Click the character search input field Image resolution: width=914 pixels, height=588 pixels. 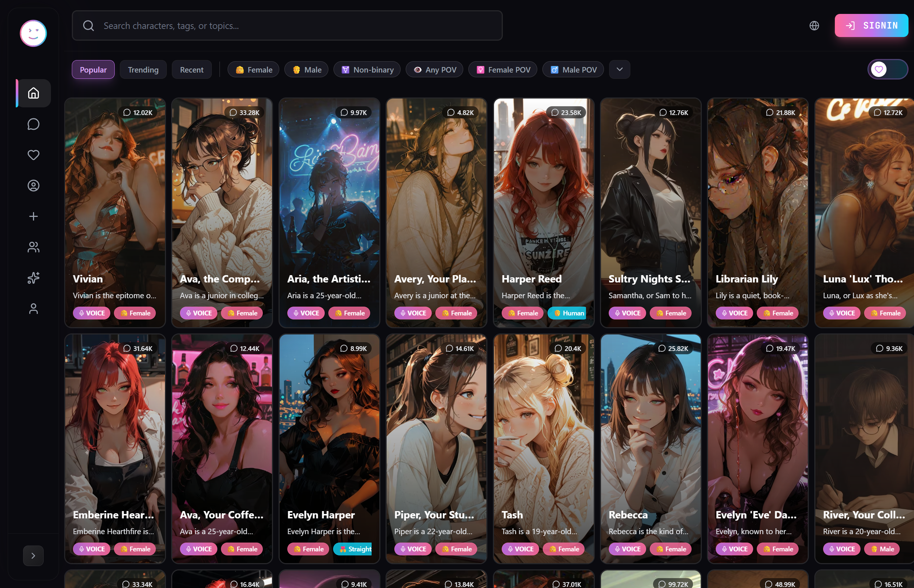(287, 26)
